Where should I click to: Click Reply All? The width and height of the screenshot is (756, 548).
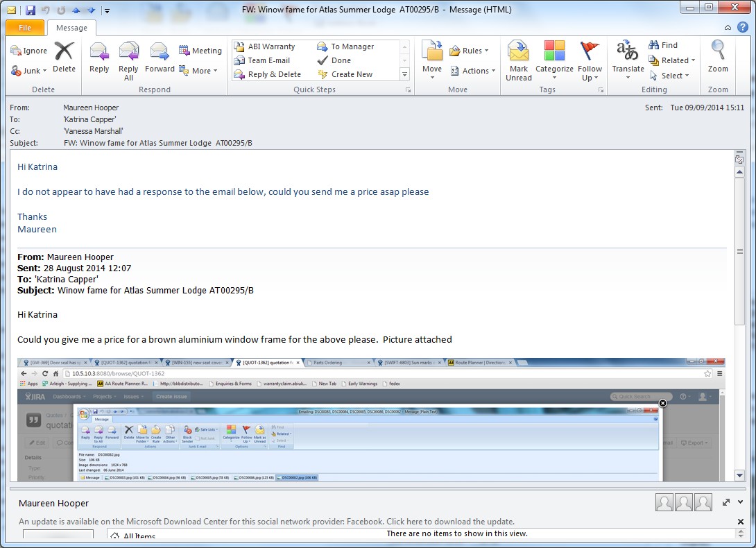click(128, 61)
